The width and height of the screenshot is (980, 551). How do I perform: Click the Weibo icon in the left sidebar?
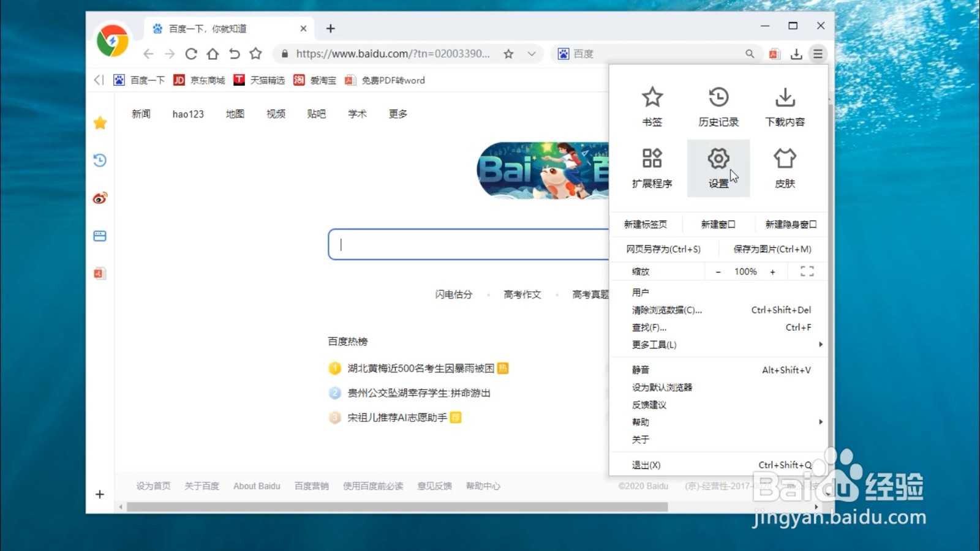99,198
